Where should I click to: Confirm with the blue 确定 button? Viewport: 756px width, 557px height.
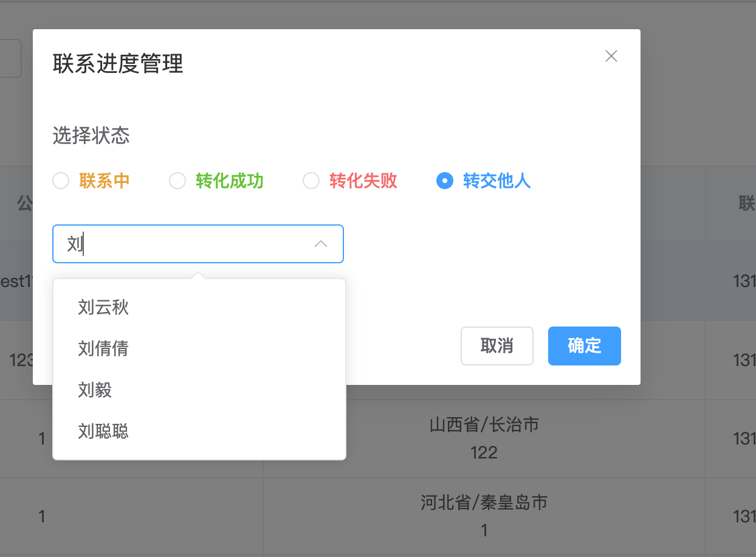(584, 346)
